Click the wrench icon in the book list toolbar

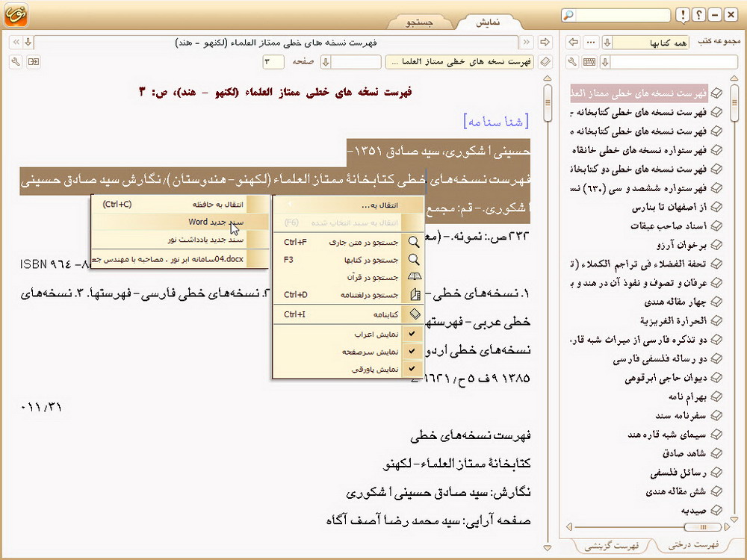pos(573,62)
